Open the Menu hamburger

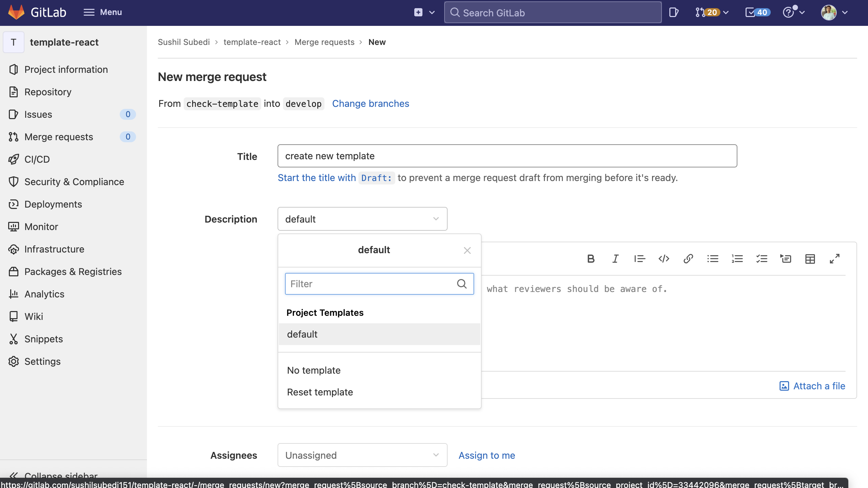tap(103, 12)
